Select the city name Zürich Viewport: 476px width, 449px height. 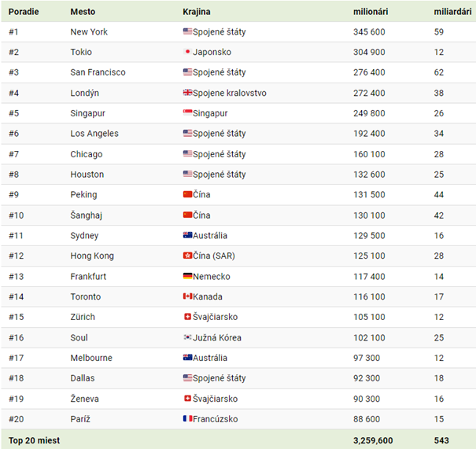coord(83,317)
